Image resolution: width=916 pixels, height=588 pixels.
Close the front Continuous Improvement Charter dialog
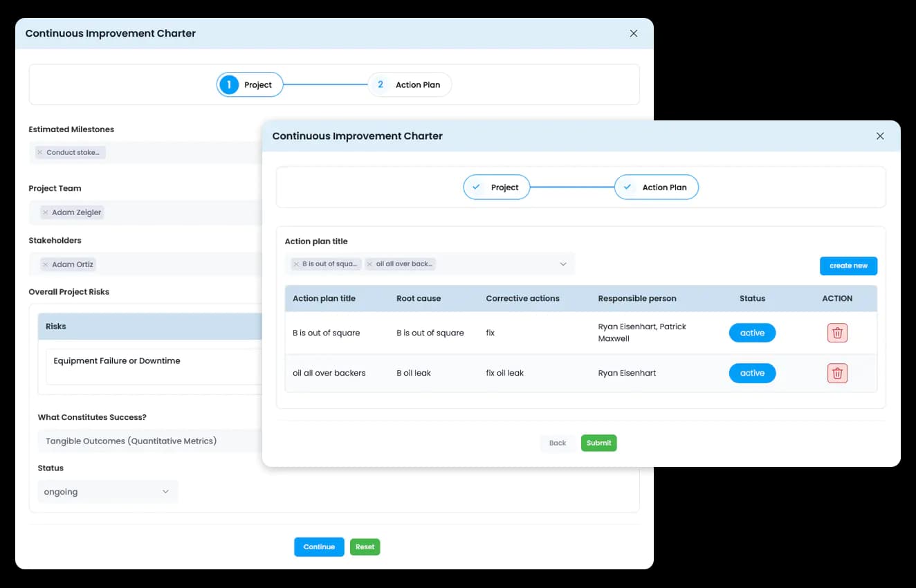[880, 136]
